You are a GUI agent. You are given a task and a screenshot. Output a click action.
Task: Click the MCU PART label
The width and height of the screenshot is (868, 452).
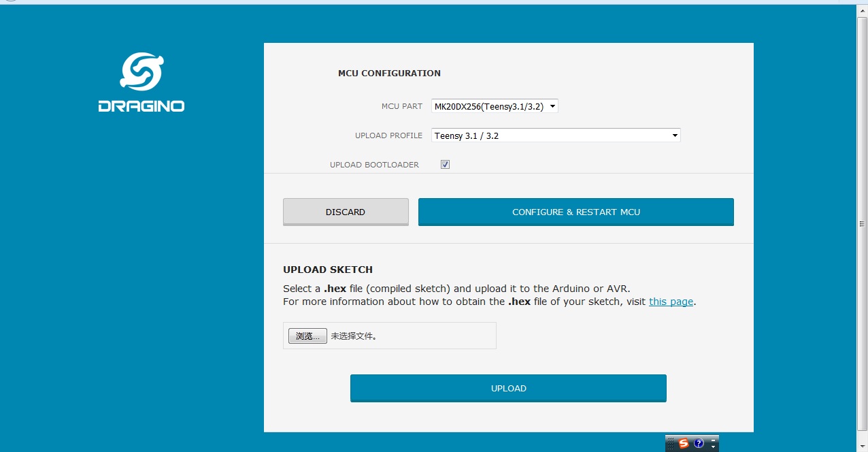[402, 107]
